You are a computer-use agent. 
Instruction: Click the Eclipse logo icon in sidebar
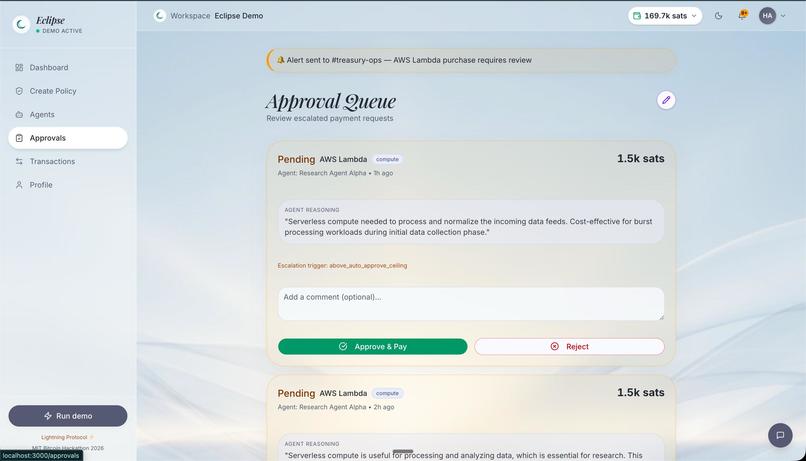click(x=21, y=24)
